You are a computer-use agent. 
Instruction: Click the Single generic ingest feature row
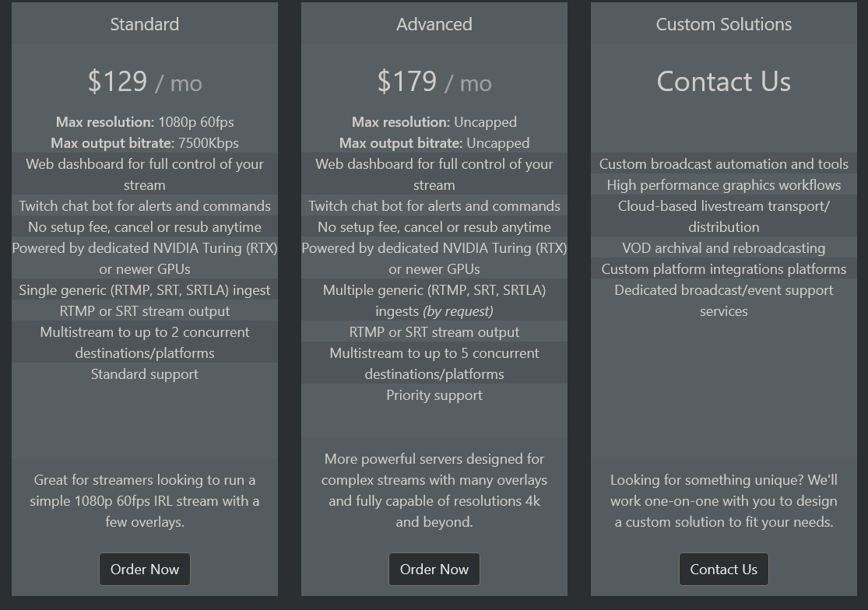[145, 289]
